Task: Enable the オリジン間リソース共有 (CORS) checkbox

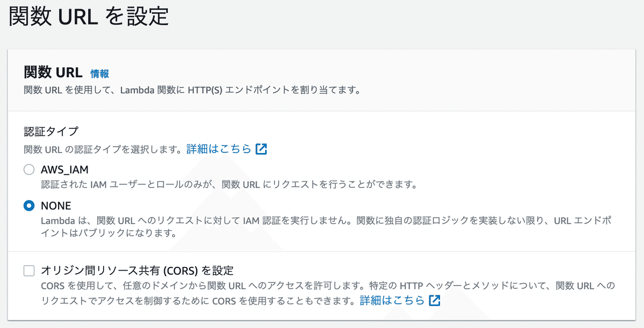Action: (29, 270)
